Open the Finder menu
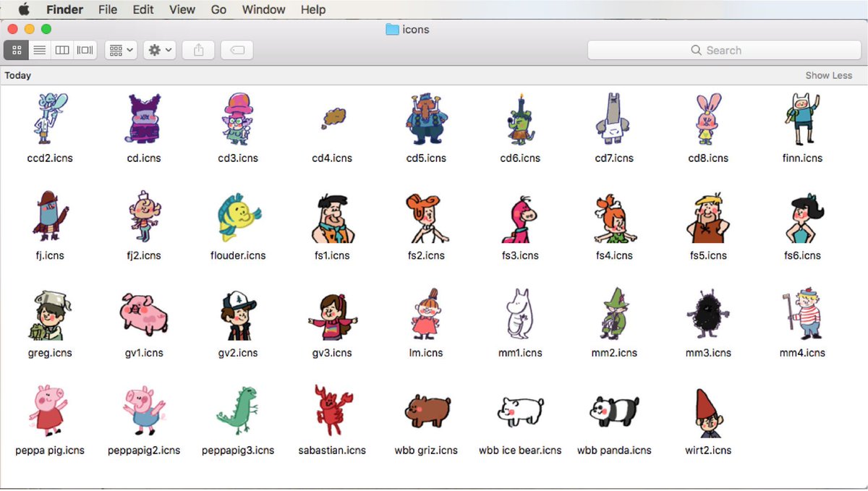868x491 pixels. pos(65,9)
